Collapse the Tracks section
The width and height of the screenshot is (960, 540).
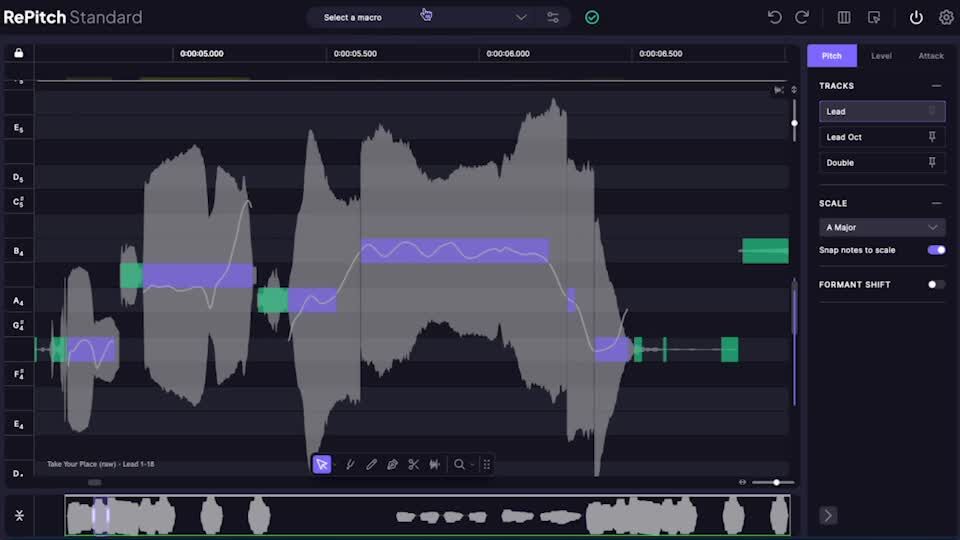[x=936, y=86]
